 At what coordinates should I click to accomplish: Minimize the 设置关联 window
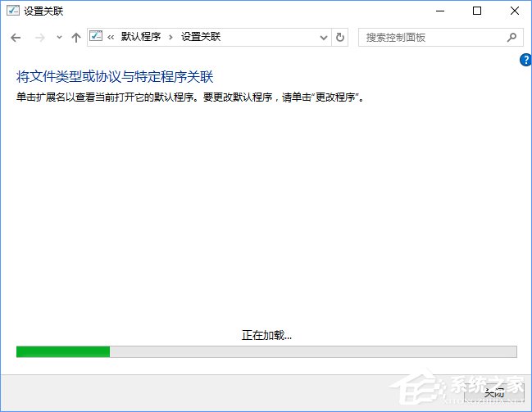click(440, 11)
